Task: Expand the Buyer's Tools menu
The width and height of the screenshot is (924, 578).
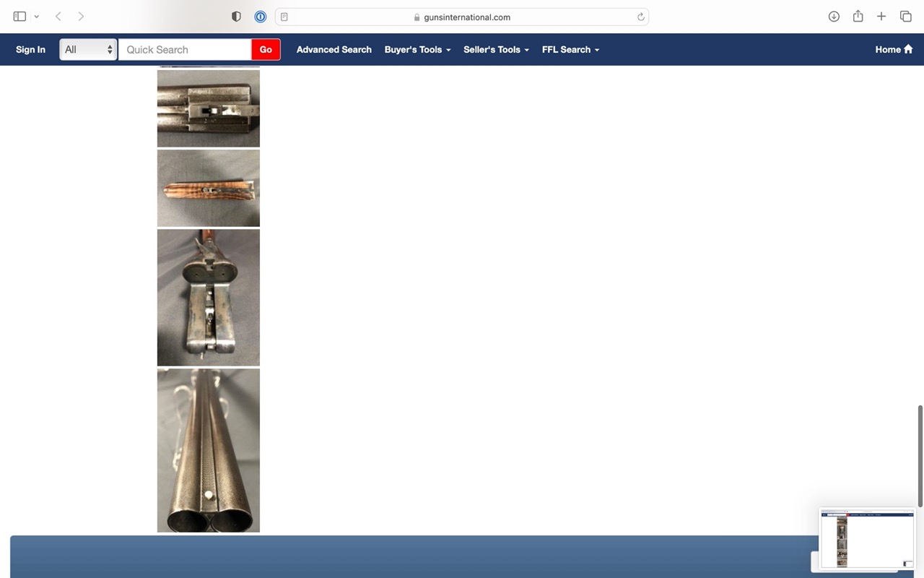Action: pyautogui.click(x=417, y=49)
